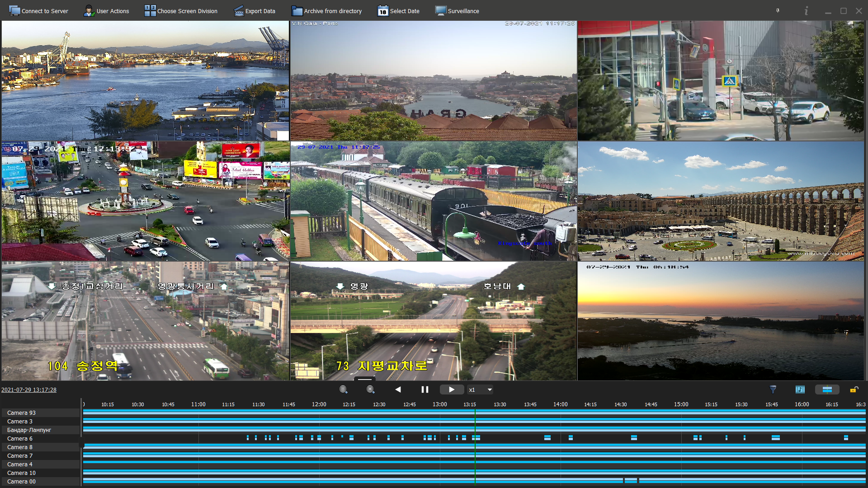Select the steam train station camera view

[434, 201]
